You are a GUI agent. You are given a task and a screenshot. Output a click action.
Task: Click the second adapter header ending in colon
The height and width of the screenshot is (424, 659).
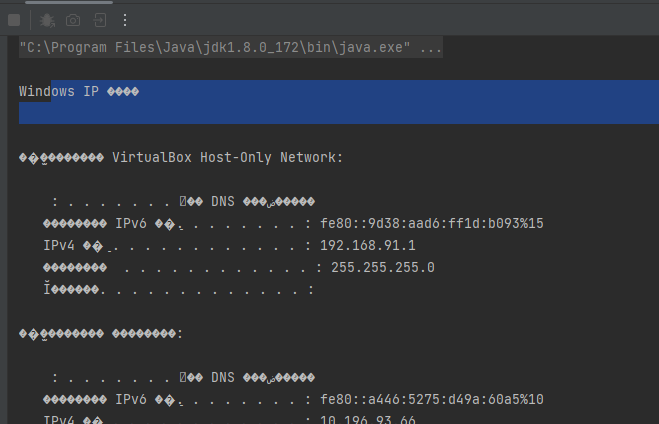click(101, 334)
